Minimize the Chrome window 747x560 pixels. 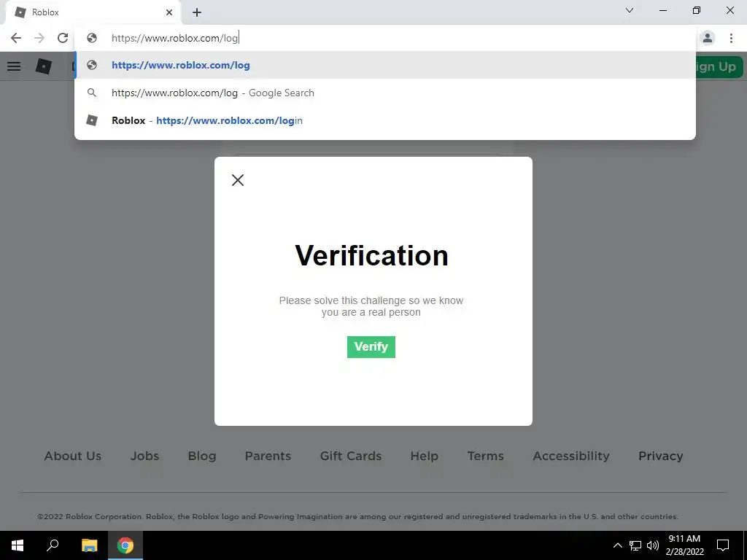[x=663, y=10]
